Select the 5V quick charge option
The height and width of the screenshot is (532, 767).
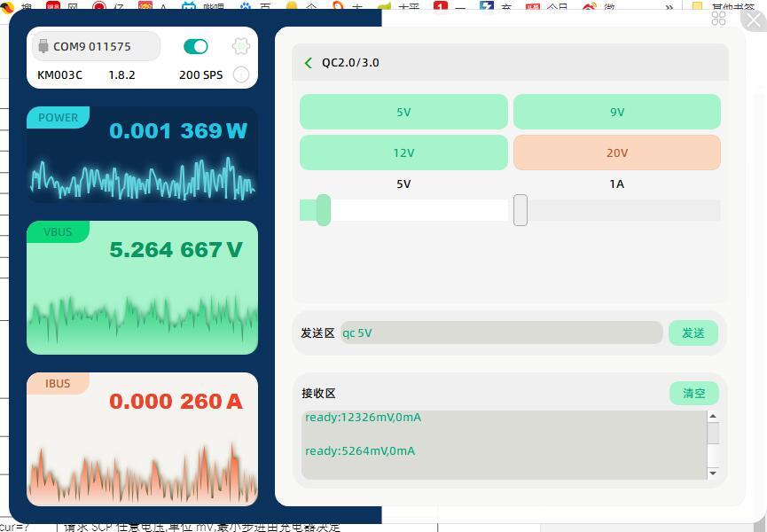tap(403, 112)
